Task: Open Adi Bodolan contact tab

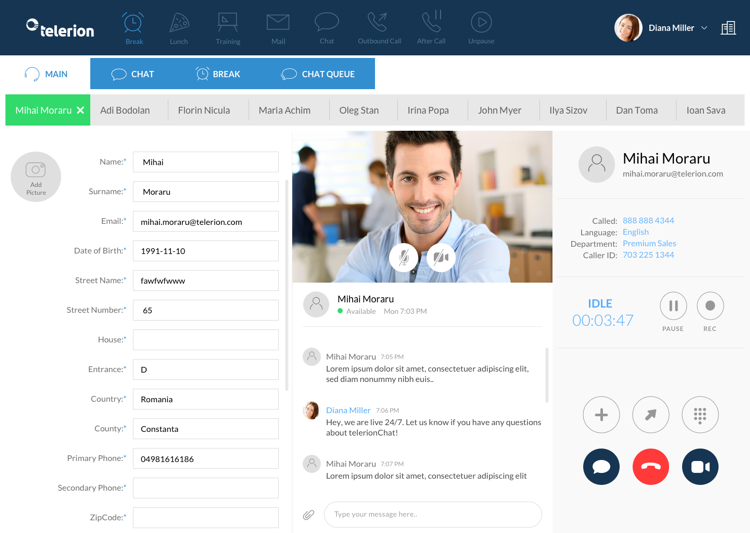Action: click(125, 110)
